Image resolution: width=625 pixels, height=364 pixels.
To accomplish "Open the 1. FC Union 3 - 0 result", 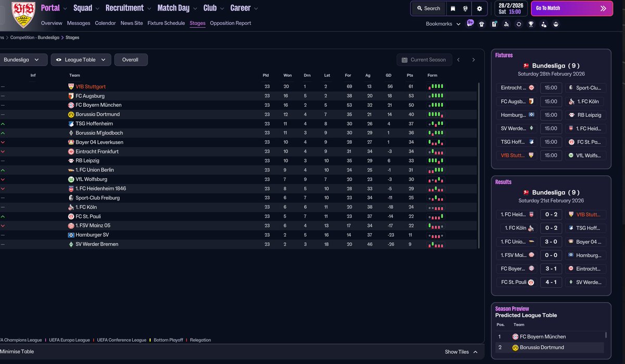I will [x=551, y=242].
